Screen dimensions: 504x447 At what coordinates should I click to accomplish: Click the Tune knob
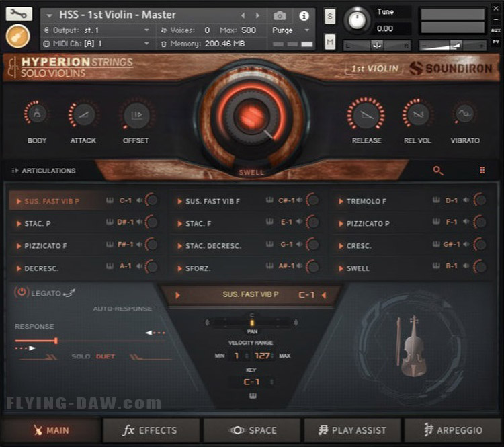tap(357, 20)
